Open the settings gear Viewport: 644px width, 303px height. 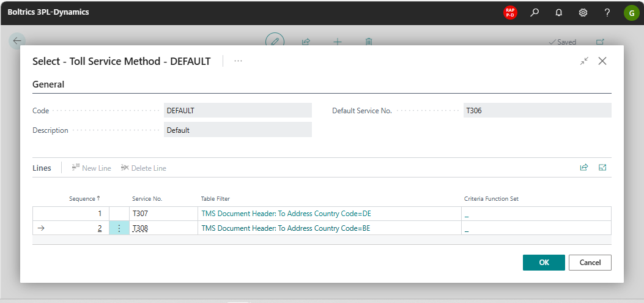tap(583, 12)
